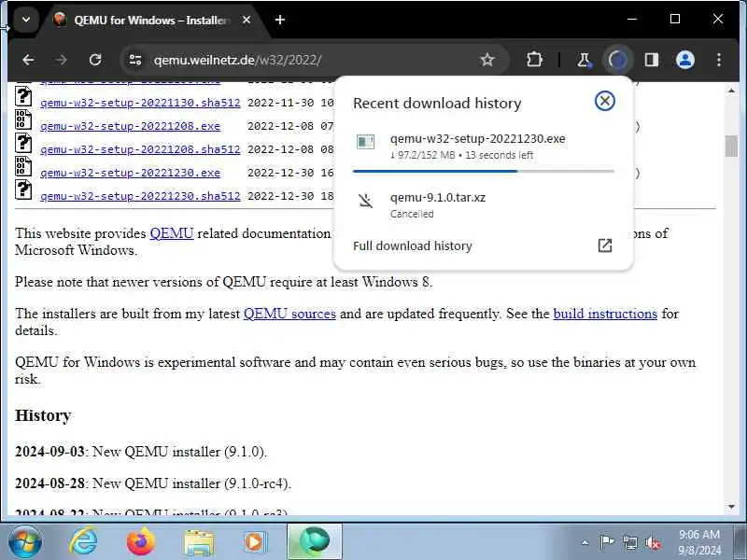This screenshot has width=747, height=560.
Task: Open the tab search dropdown arrow
Action: [x=26, y=20]
